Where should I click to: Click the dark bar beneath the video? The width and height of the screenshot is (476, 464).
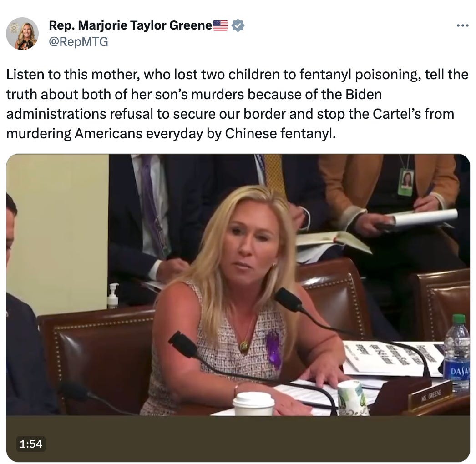(x=238, y=439)
